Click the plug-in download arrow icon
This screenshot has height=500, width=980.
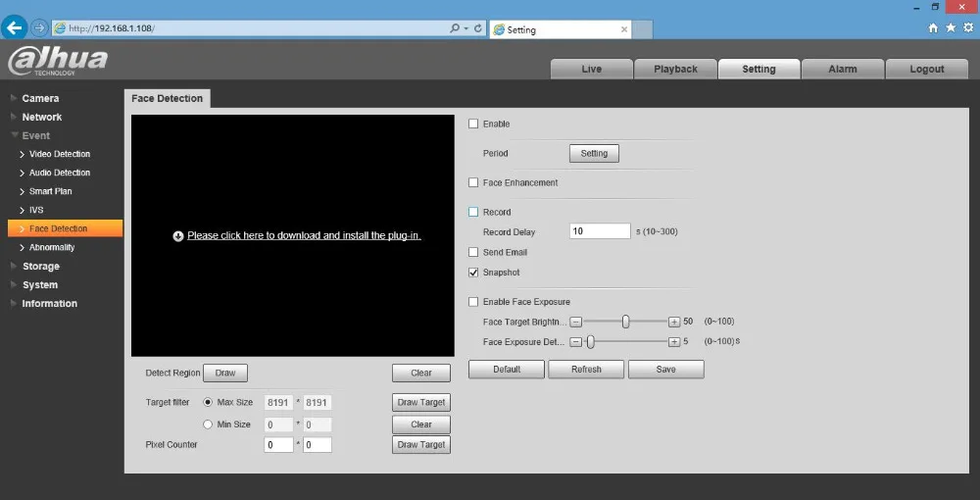pyautogui.click(x=178, y=235)
